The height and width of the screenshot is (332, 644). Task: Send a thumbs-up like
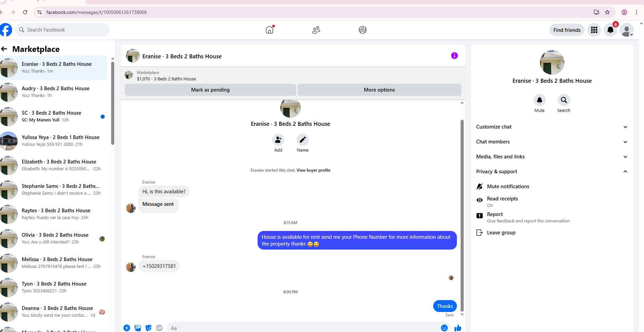(458, 328)
